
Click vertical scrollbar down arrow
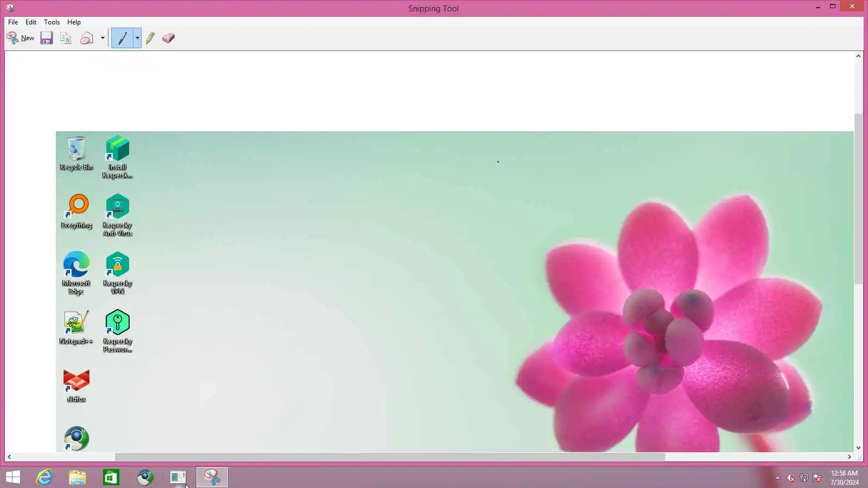(858, 448)
